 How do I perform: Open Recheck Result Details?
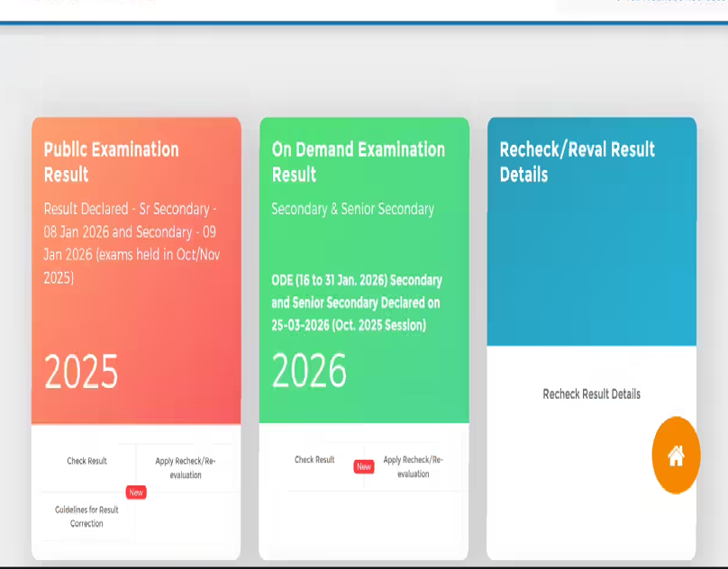[x=591, y=393]
